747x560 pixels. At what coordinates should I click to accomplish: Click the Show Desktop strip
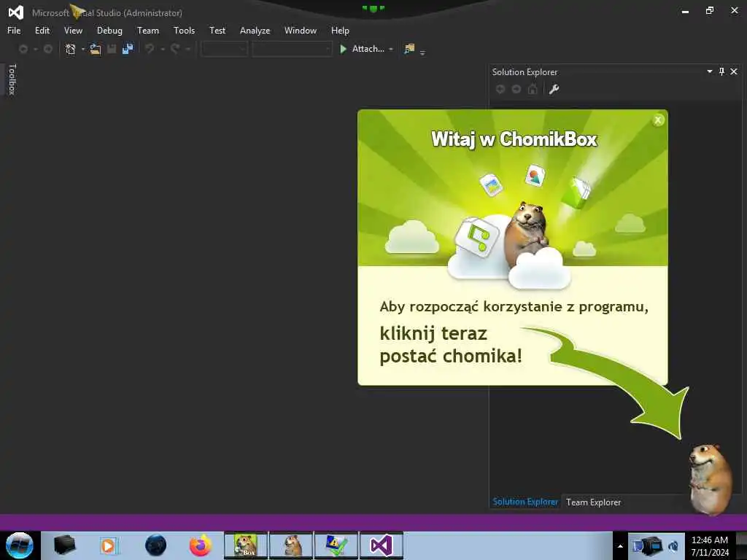point(741,545)
